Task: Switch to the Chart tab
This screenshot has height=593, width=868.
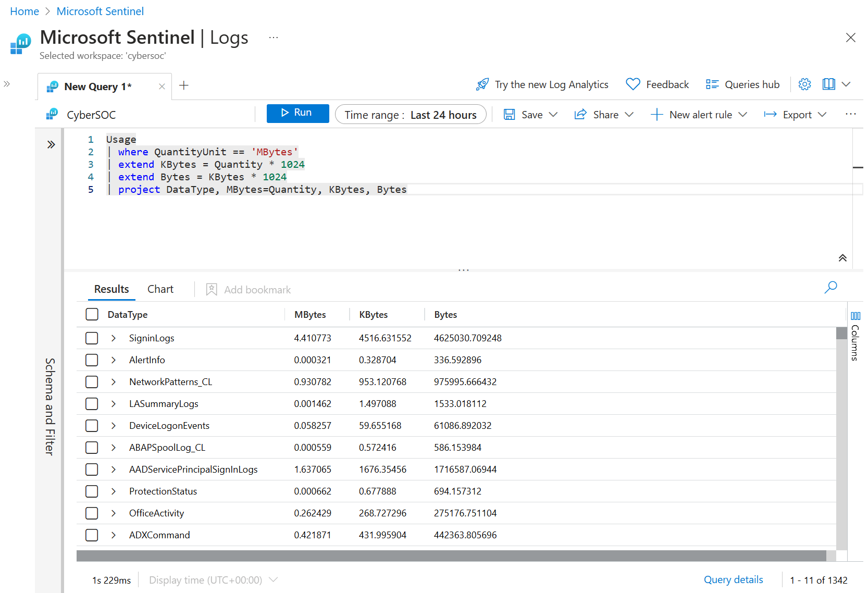Action: coord(160,289)
